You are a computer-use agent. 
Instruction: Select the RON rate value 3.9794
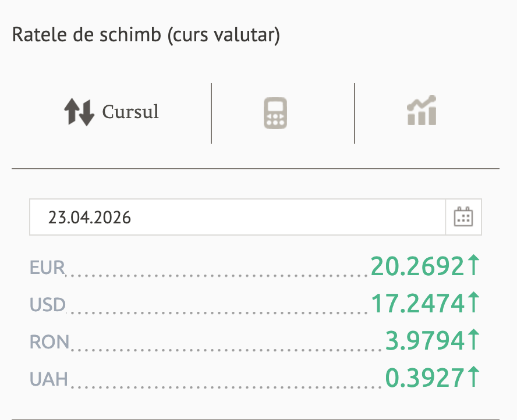(425, 341)
